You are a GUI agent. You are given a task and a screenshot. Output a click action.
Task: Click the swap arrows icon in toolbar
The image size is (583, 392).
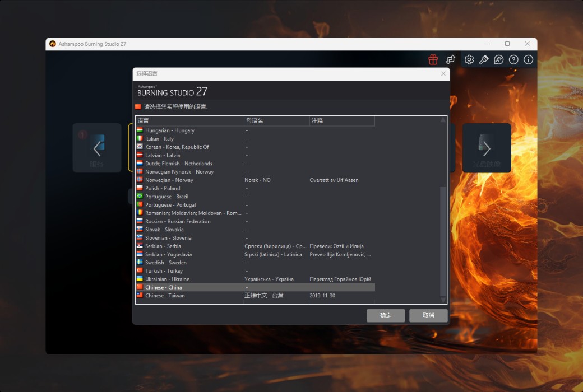tap(450, 59)
